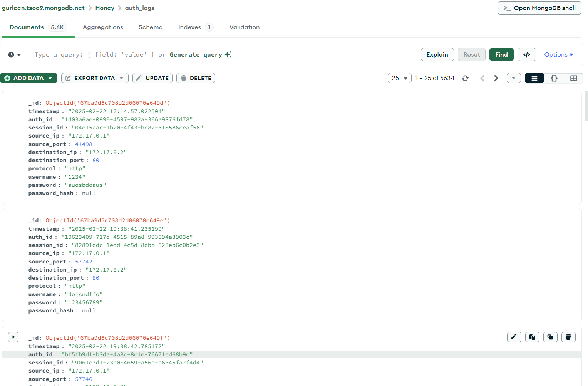
Task: Click the green Find button
Action: coord(501,55)
